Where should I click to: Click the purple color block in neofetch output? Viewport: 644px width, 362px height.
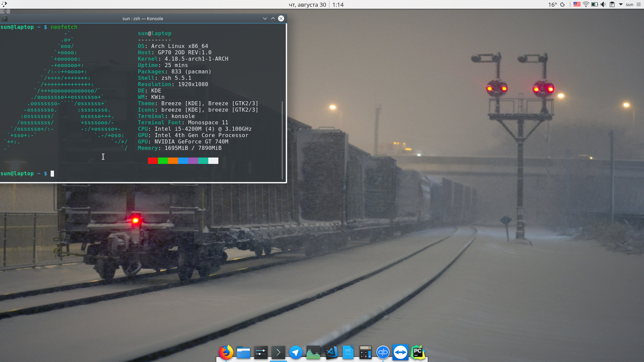click(x=193, y=161)
